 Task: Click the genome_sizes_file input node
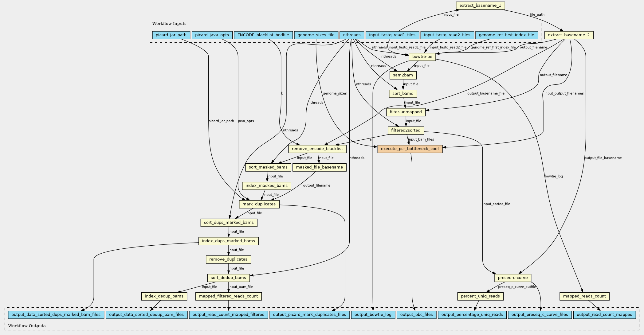(x=316, y=35)
